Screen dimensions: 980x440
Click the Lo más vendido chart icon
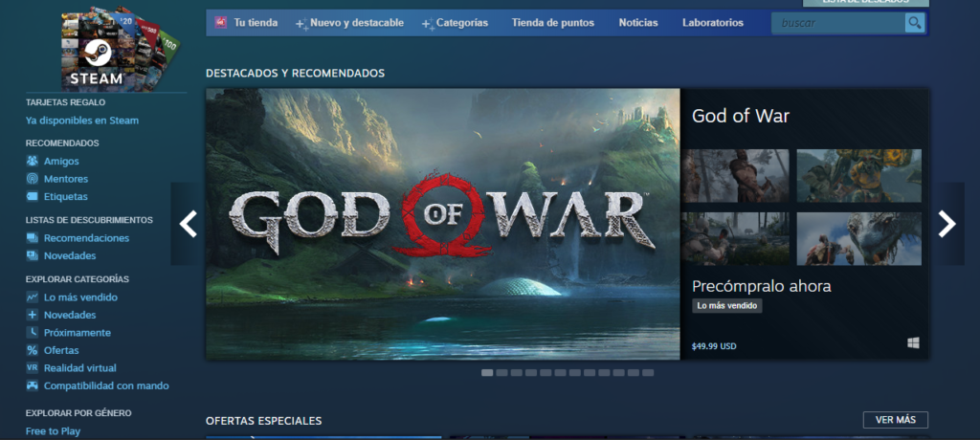(x=33, y=297)
